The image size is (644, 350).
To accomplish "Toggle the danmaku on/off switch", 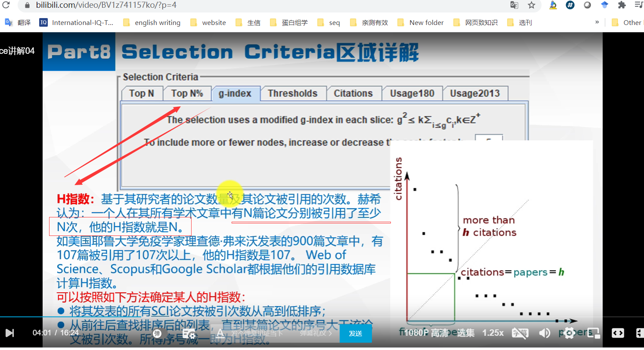I will 157,333.
